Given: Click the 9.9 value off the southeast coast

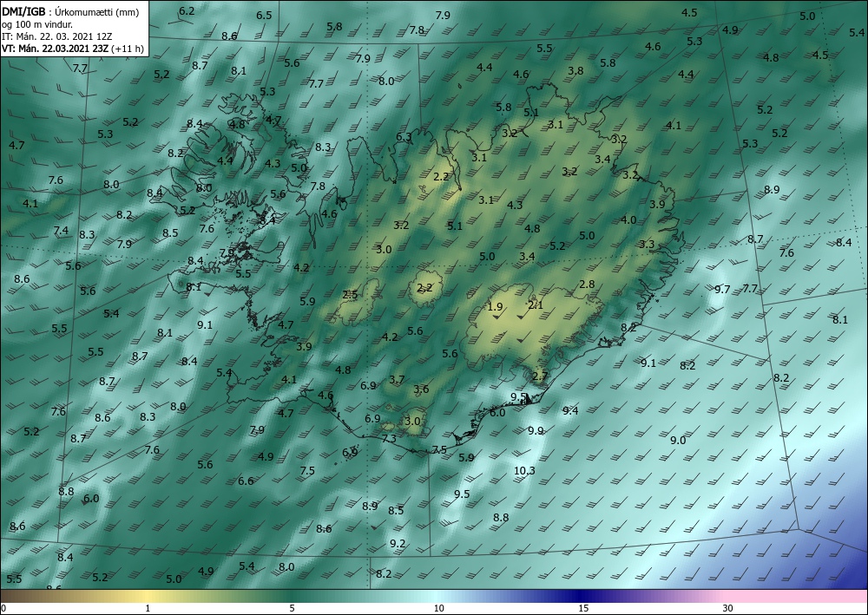Looking at the screenshot, I should (536, 430).
